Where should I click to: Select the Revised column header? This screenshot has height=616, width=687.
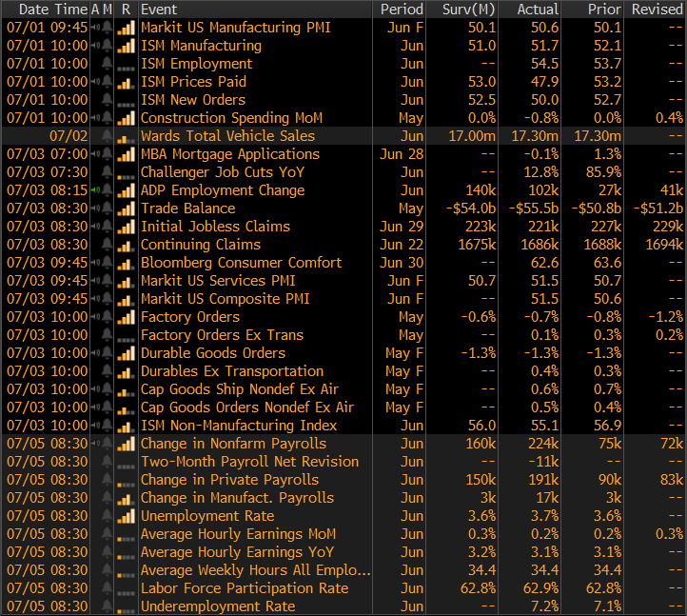657,9
